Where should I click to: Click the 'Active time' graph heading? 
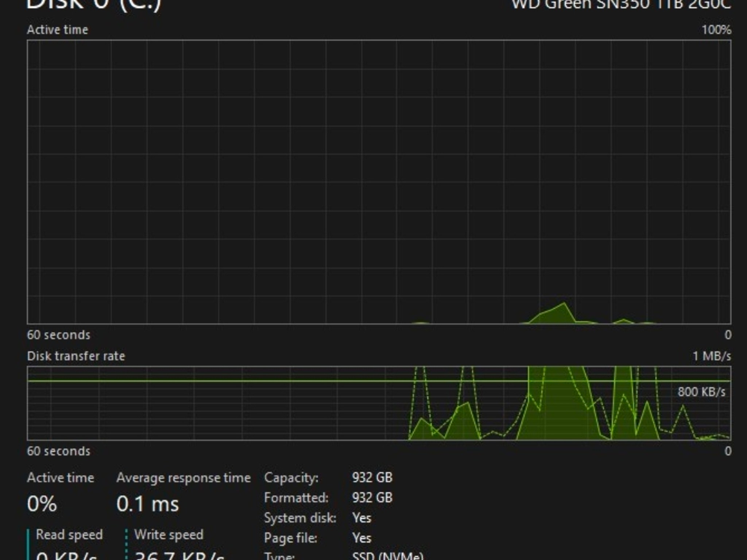pyautogui.click(x=58, y=30)
